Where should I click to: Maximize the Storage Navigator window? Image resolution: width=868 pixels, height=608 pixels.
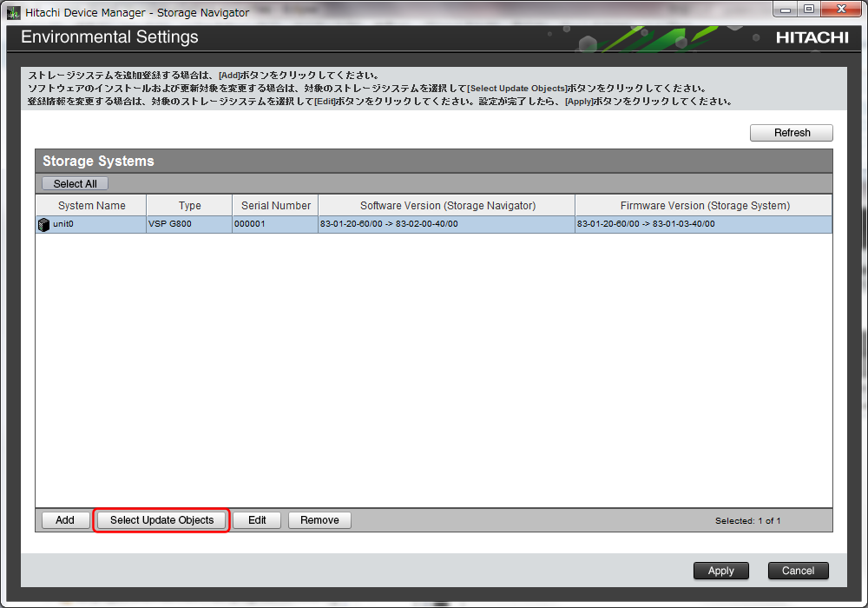click(x=809, y=9)
